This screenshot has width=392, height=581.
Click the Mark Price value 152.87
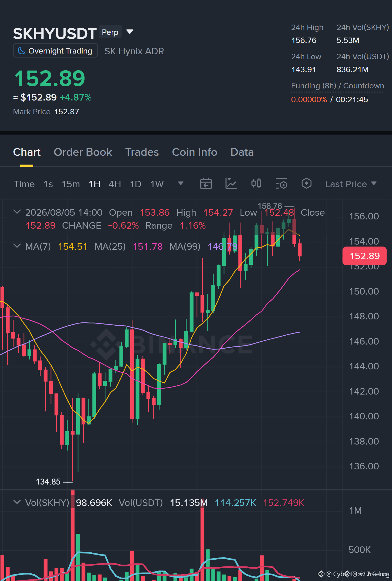click(x=67, y=112)
